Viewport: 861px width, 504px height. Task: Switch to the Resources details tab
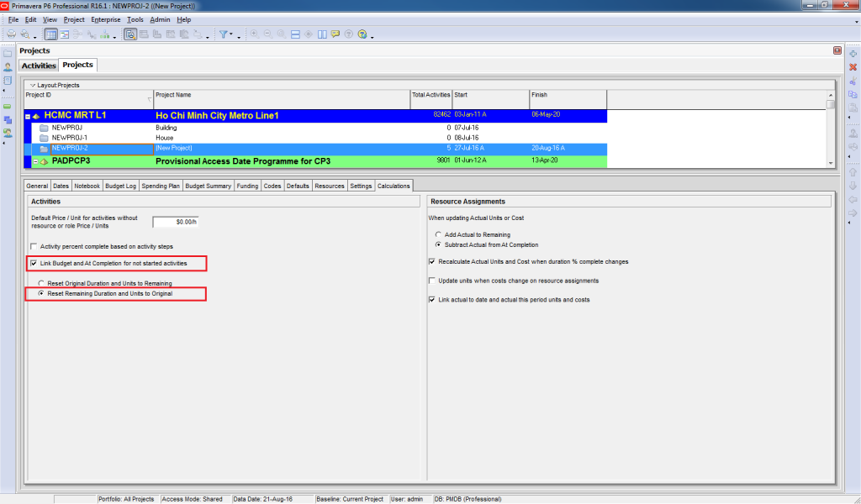click(330, 186)
